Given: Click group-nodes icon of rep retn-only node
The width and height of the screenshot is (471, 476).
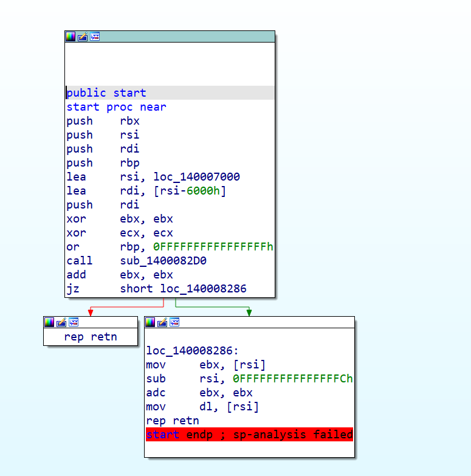Looking at the screenshot, I should pyautogui.click(x=74, y=322).
